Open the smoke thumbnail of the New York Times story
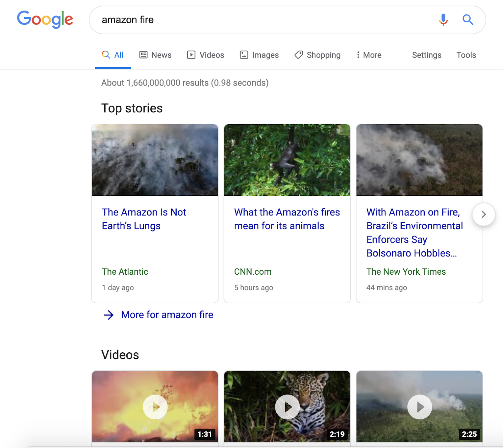Viewport: 503px width, 448px height. click(420, 160)
